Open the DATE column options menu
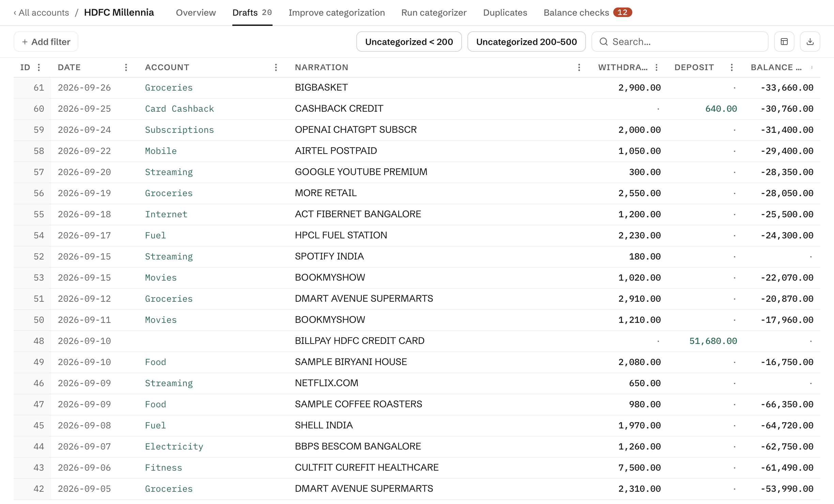Image resolution: width=834 pixels, height=504 pixels. click(126, 67)
